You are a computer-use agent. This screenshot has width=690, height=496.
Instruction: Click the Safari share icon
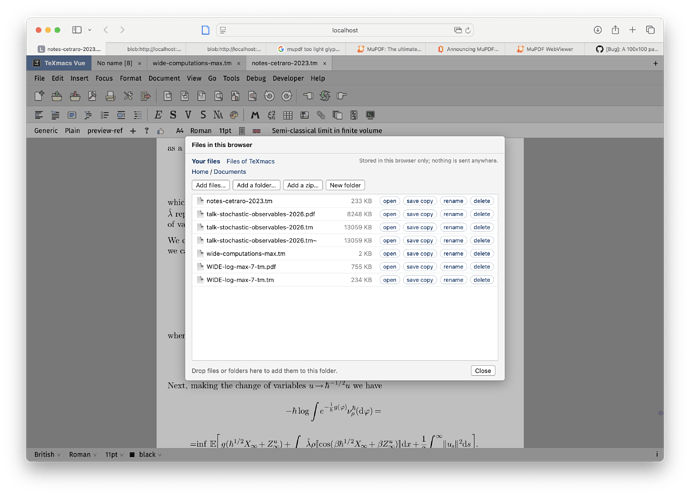[x=615, y=30]
